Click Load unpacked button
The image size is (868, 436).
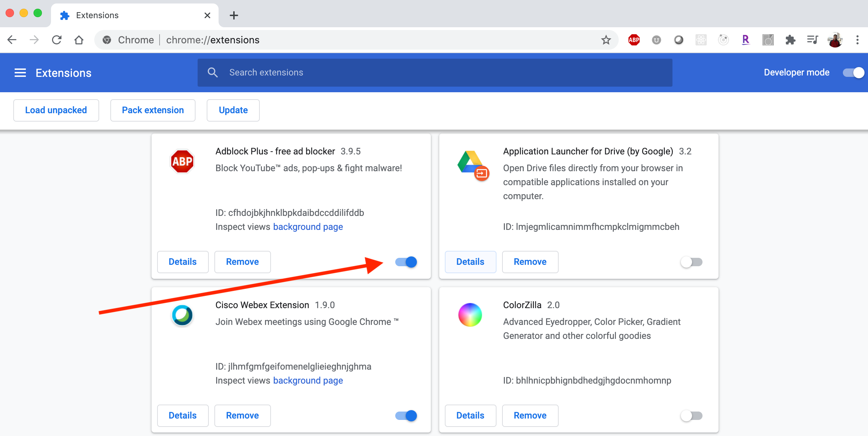coord(56,110)
